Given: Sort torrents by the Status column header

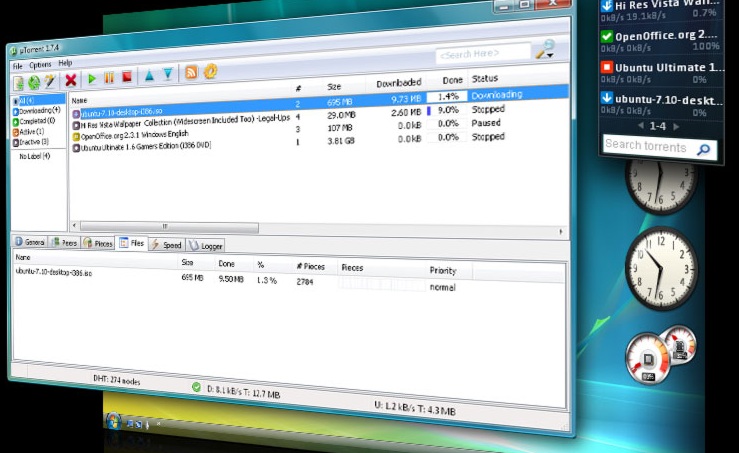Looking at the screenshot, I should point(485,78).
